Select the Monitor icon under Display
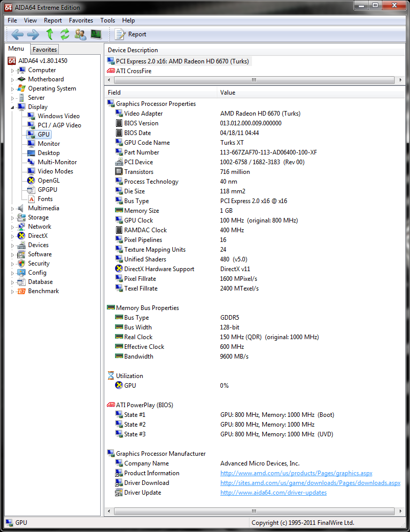The height and width of the screenshot is (532, 410). coord(31,144)
